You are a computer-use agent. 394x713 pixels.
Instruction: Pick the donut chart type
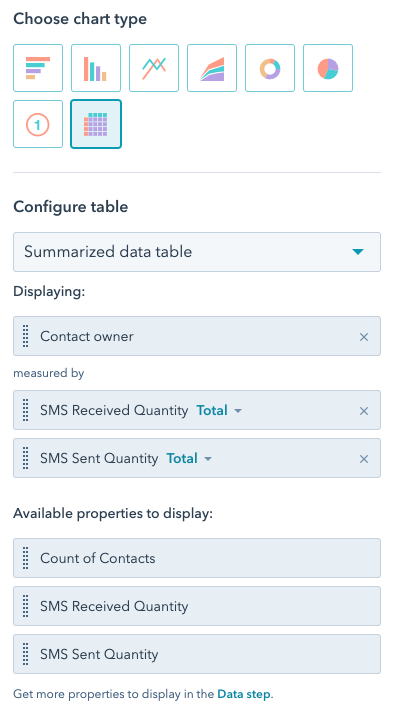click(270, 68)
